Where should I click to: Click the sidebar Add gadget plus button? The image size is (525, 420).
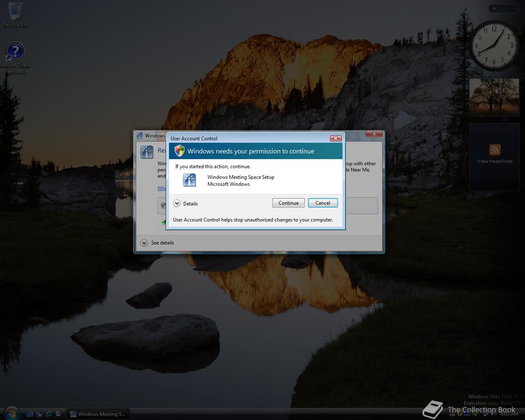(494, 9)
